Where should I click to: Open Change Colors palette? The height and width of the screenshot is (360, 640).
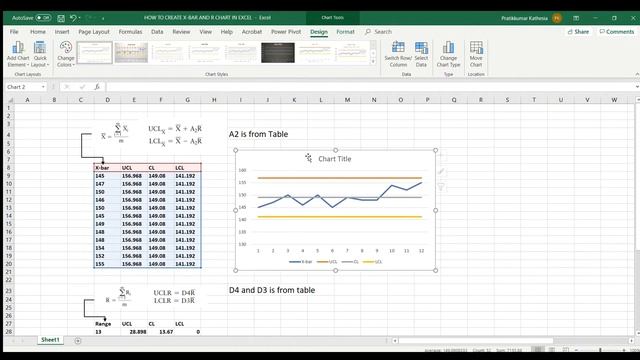point(65,54)
